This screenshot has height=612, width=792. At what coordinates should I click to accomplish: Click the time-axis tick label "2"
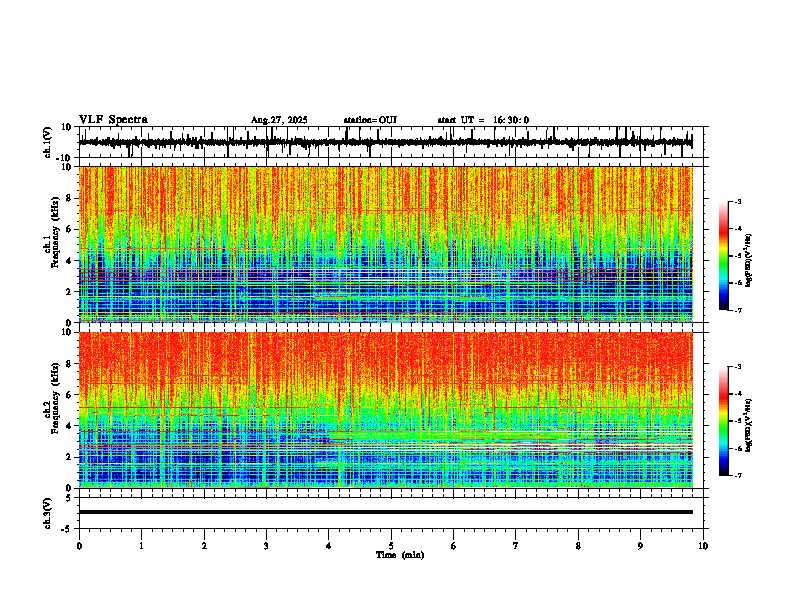click(204, 546)
